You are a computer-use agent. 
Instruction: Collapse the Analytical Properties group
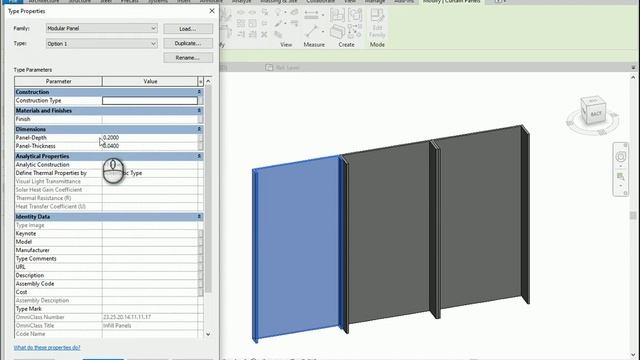click(199, 156)
